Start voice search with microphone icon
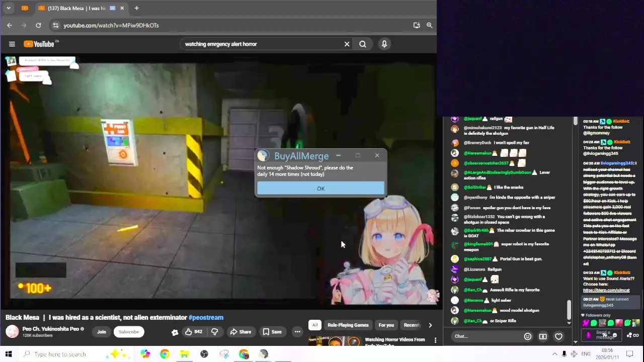Viewport: 644px width, 362px height. coord(384,44)
